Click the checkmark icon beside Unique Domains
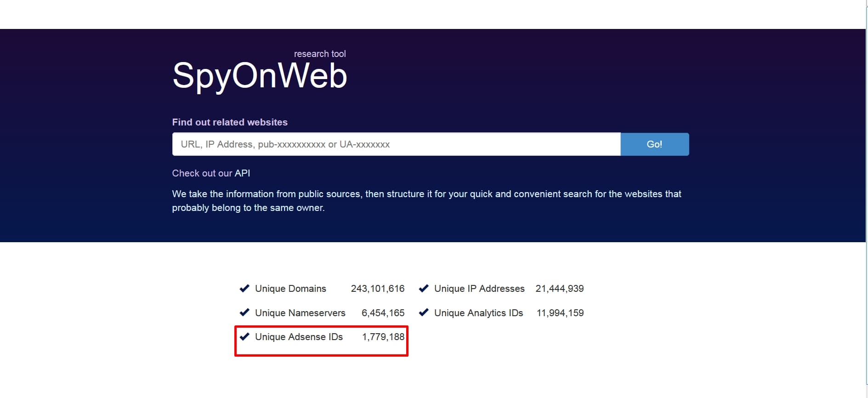 click(x=244, y=288)
